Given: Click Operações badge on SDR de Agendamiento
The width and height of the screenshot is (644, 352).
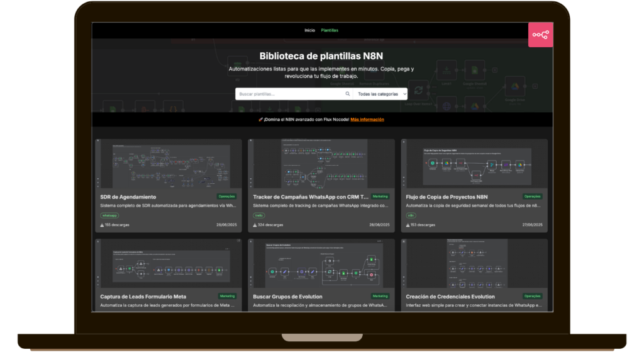Looking at the screenshot, I should [x=227, y=196].
